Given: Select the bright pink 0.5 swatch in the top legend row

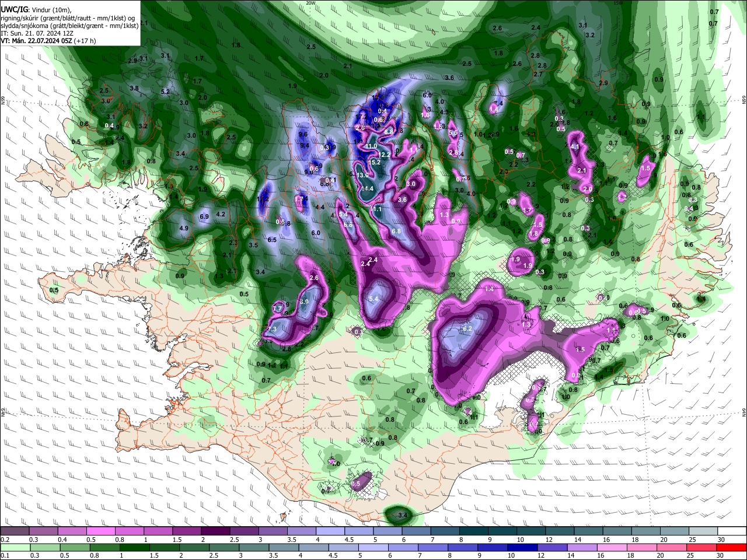Looking at the screenshot, I should coord(100,531).
